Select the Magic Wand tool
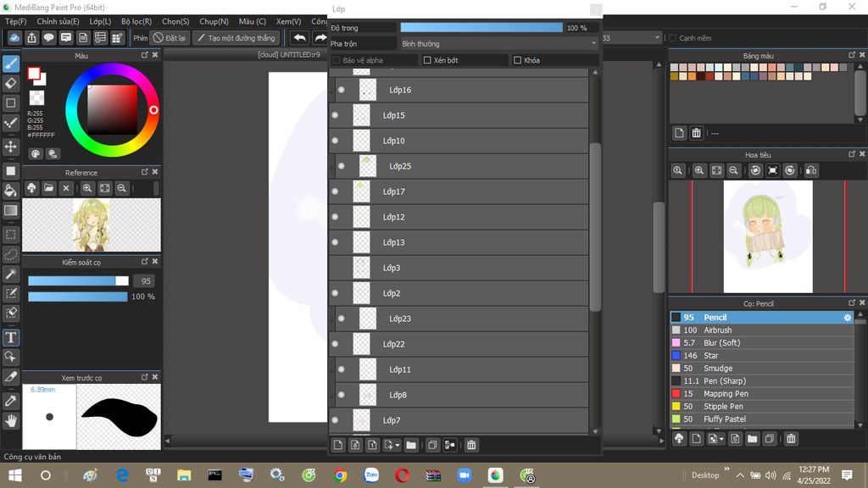Viewport: 868px width, 488px height. coord(10,274)
